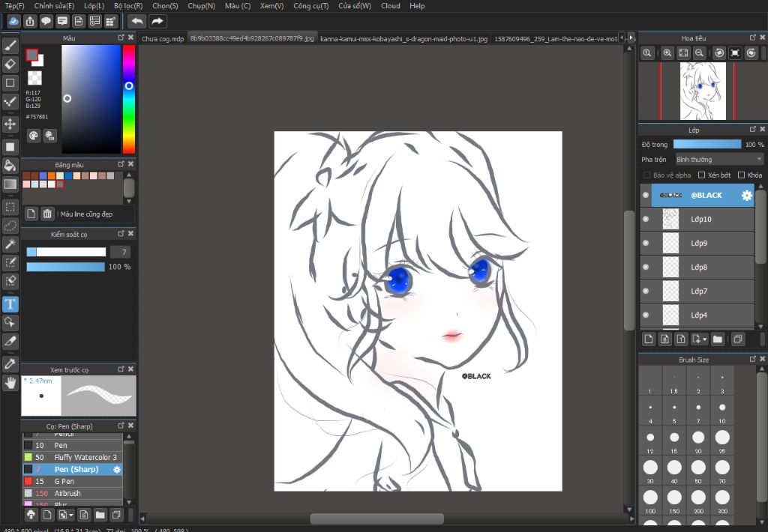Click Zoom in navigator icon
The height and width of the screenshot is (532, 768).
[667, 53]
